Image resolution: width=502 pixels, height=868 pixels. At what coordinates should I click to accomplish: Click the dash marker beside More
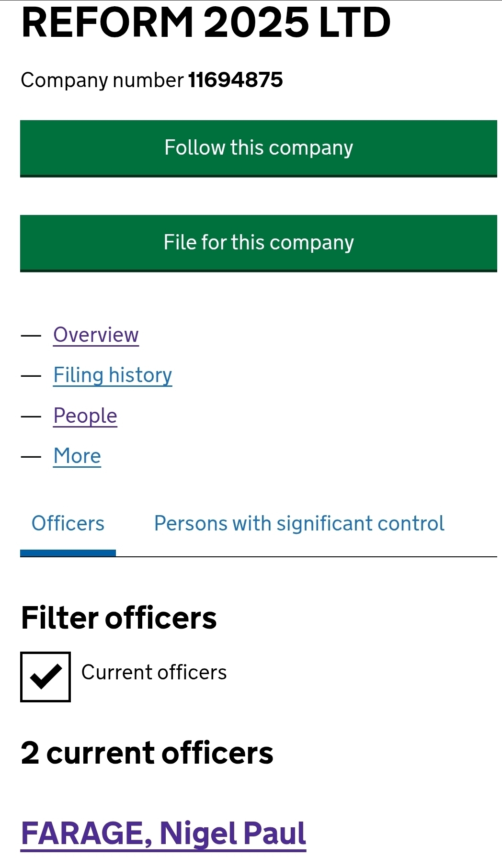point(31,456)
